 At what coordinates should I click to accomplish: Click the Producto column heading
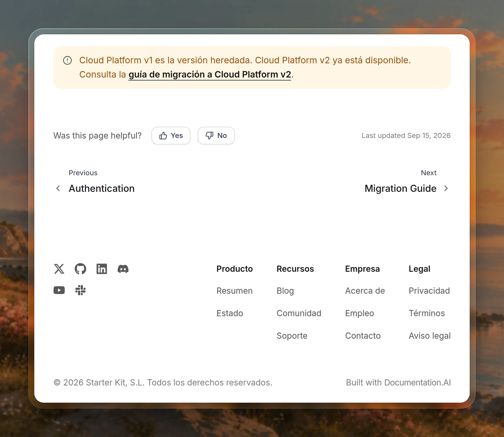click(234, 269)
